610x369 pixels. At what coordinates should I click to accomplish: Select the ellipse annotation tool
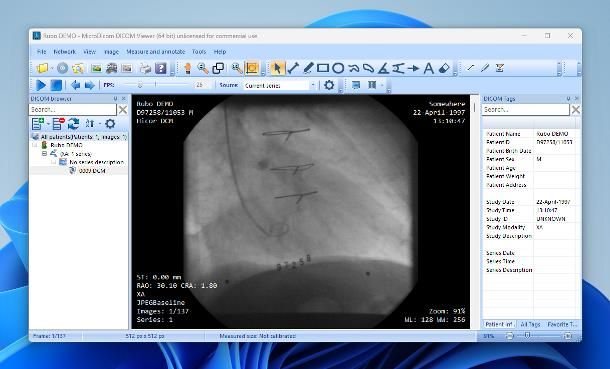[338, 68]
